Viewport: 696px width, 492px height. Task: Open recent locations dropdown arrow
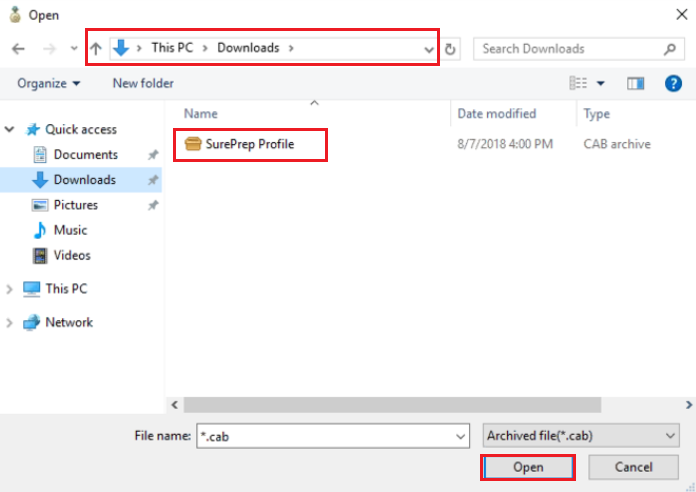pyautogui.click(x=74, y=48)
